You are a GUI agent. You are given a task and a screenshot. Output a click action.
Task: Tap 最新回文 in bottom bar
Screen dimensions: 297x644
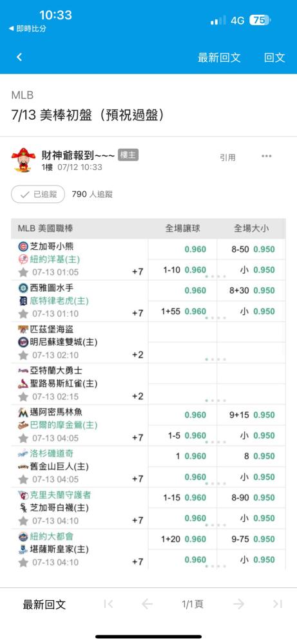click(44, 604)
